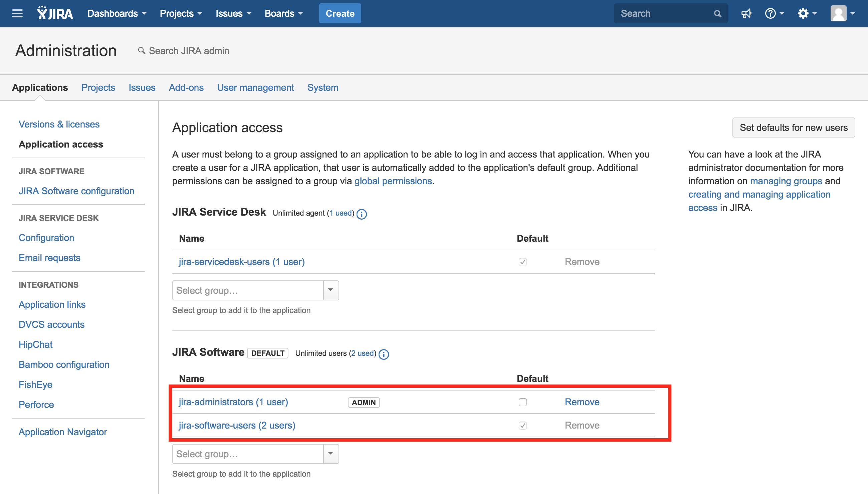The height and width of the screenshot is (494, 868).
Task: Switch to the User management tab
Action: point(255,87)
